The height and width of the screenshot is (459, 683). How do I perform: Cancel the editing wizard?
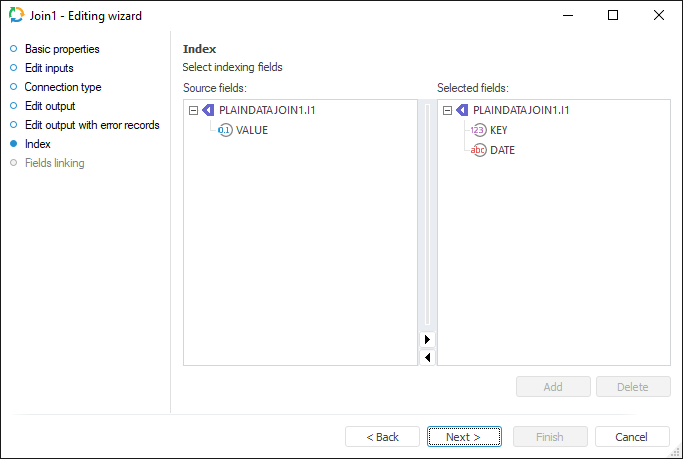[632, 437]
